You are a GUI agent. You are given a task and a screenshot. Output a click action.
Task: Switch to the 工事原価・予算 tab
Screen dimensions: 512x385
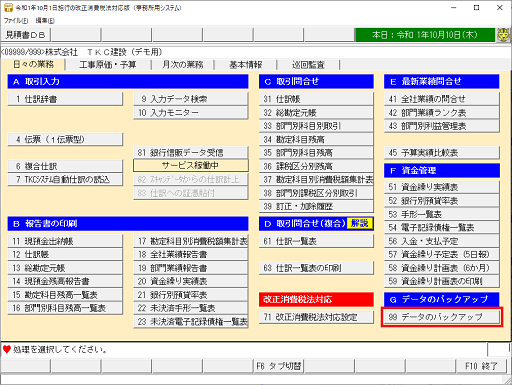point(108,65)
